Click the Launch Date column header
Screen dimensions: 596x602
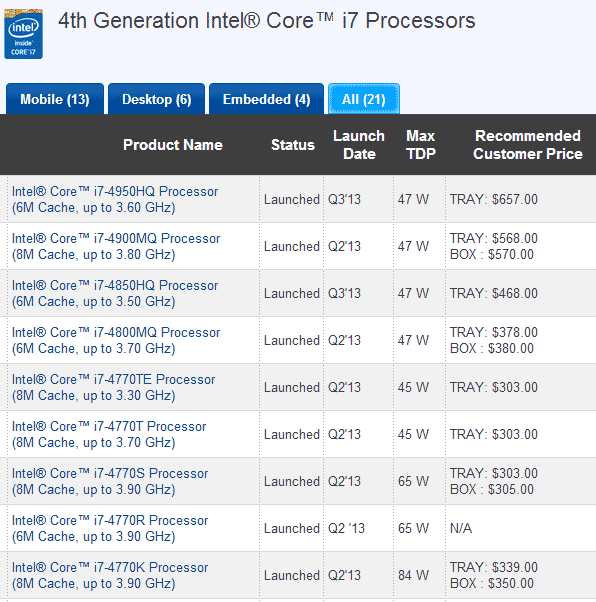coord(359,145)
